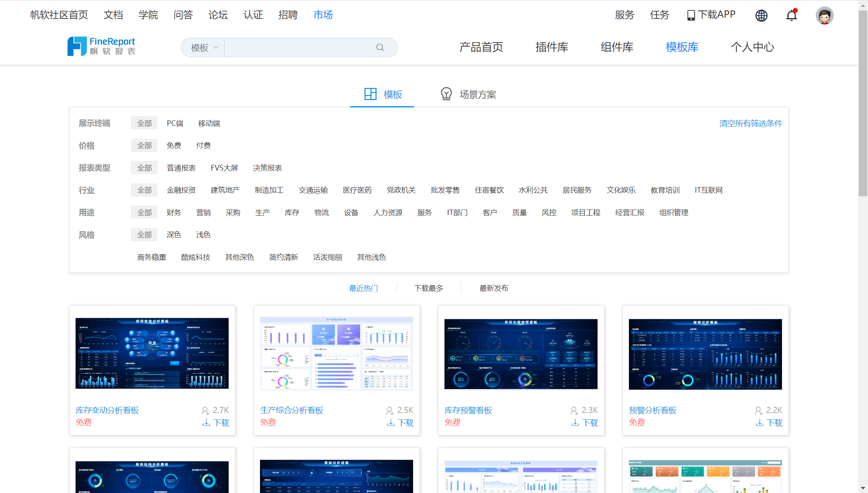868x493 pixels.
Task: Open the 服务 top menu
Action: coord(624,15)
